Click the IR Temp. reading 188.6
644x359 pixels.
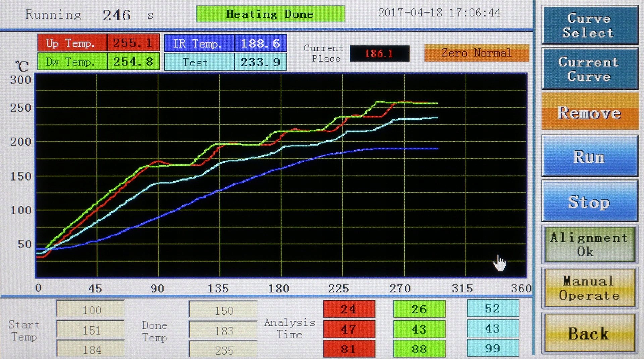pyautogui.click(x=261, y=43)
